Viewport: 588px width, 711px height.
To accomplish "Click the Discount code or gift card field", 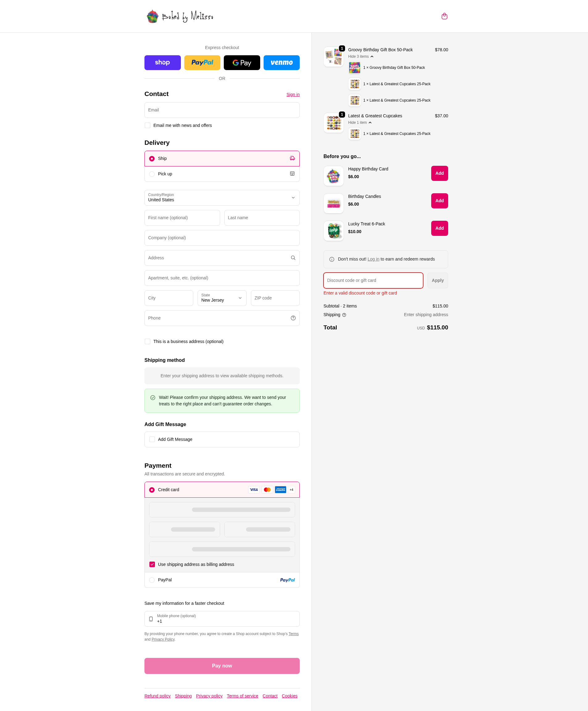I will 373,280.
